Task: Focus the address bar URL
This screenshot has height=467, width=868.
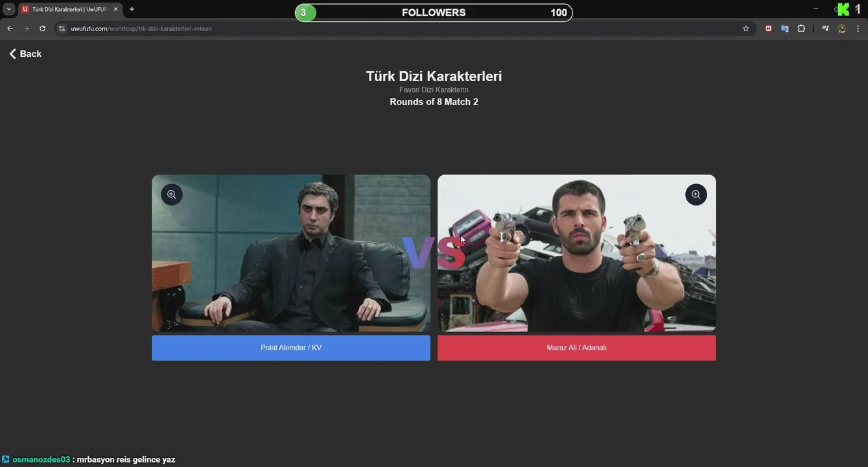Action: pos(141,29)
